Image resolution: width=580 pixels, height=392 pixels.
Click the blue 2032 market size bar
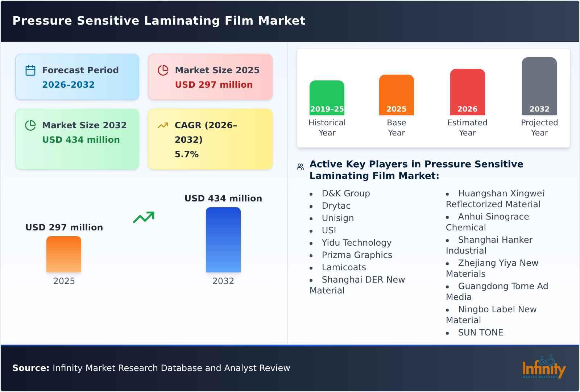[x=223, y=240]
